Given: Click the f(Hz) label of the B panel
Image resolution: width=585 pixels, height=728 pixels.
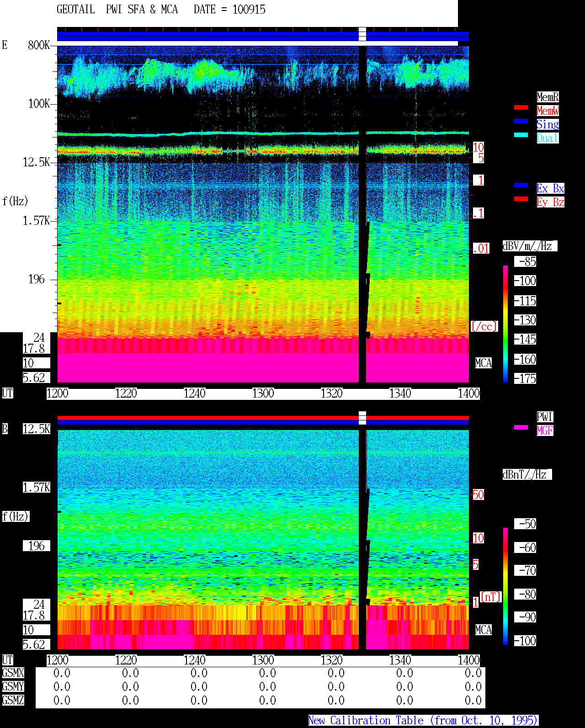Looking at the screenshot, I should (16, 516).
